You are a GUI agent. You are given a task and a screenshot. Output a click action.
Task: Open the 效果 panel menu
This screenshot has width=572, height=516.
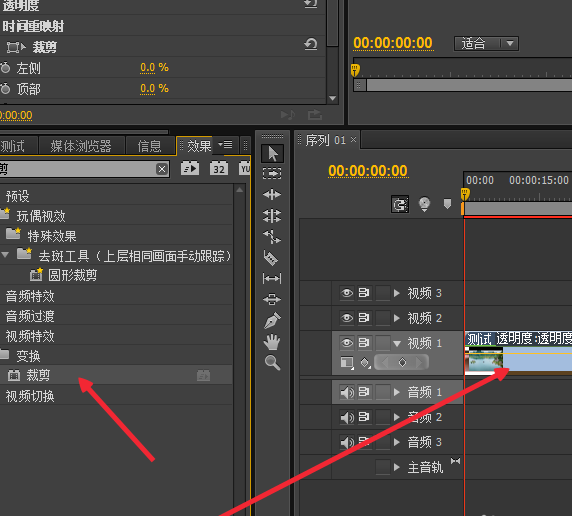pyautogui.click(x=225, y=145)
